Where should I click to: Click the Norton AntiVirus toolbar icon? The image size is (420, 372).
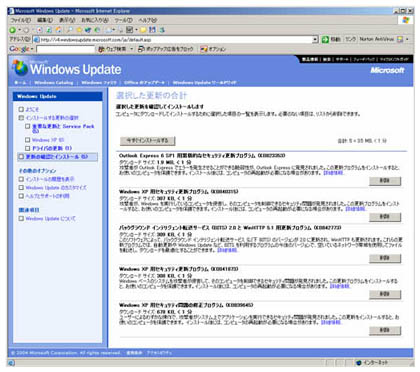click(x=400, y=39)
